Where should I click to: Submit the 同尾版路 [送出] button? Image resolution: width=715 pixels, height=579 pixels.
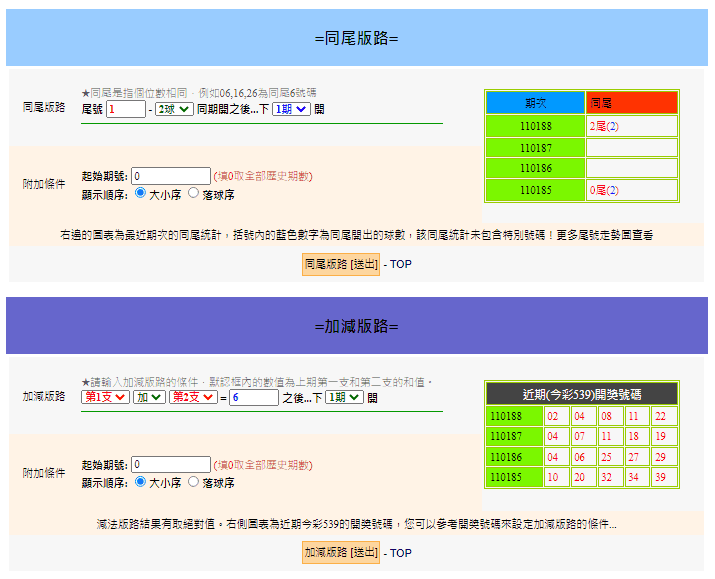pyautogui.click(x=341, y=264)
